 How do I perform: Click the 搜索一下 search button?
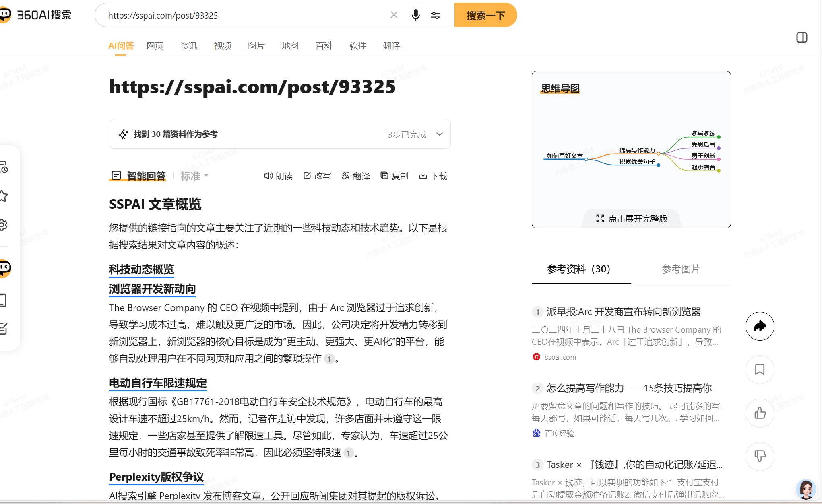(x=485, y=15)
